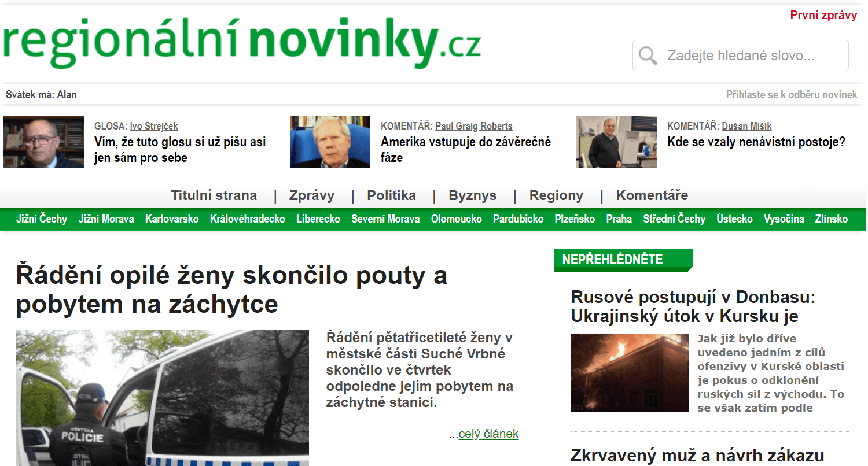Open the police van article photo
The width and height of the screenshot is (868, 466).
(162, 398)
